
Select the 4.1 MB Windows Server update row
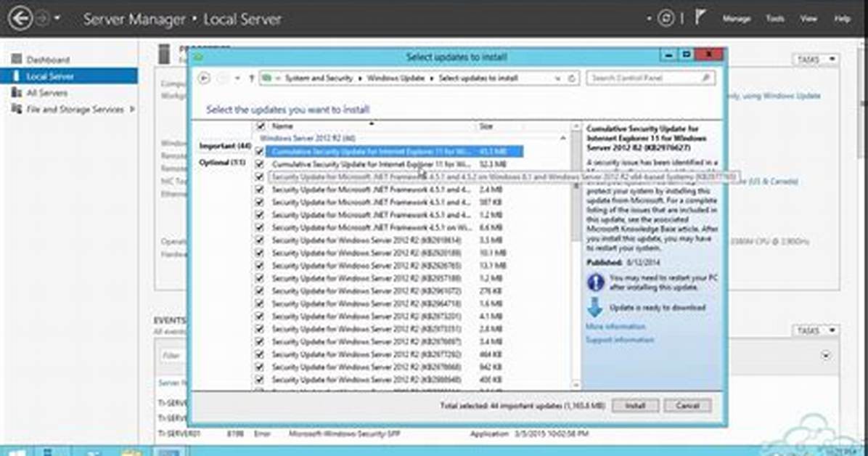pos(388,317)
